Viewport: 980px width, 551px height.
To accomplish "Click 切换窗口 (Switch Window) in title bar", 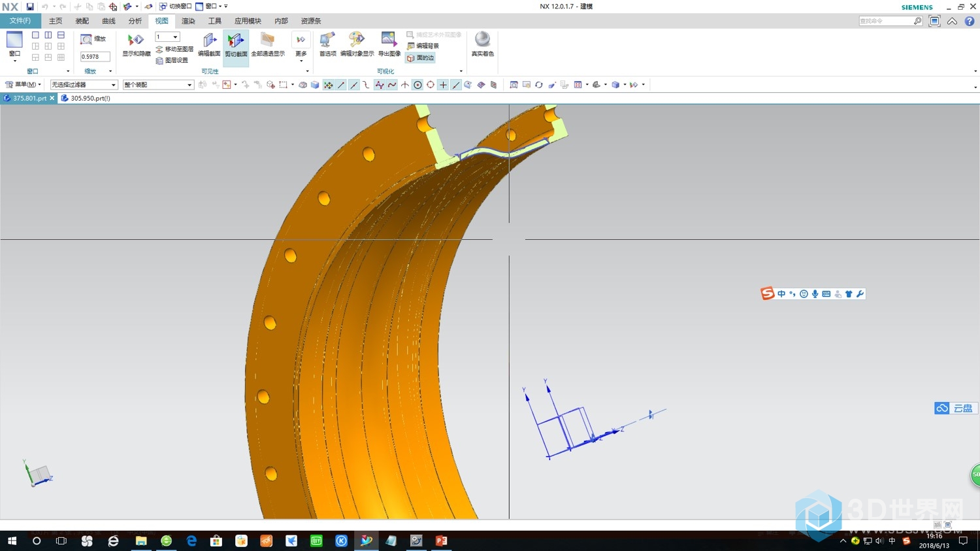I will point(176,7).
